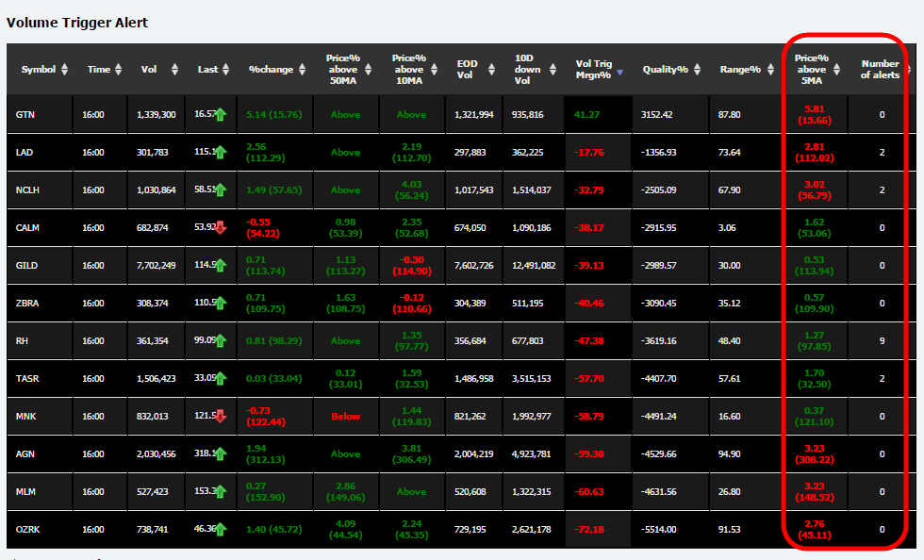Click red down arrow in CALM row
Viewport: 924px width, 560px height.
tap(221, 227)
